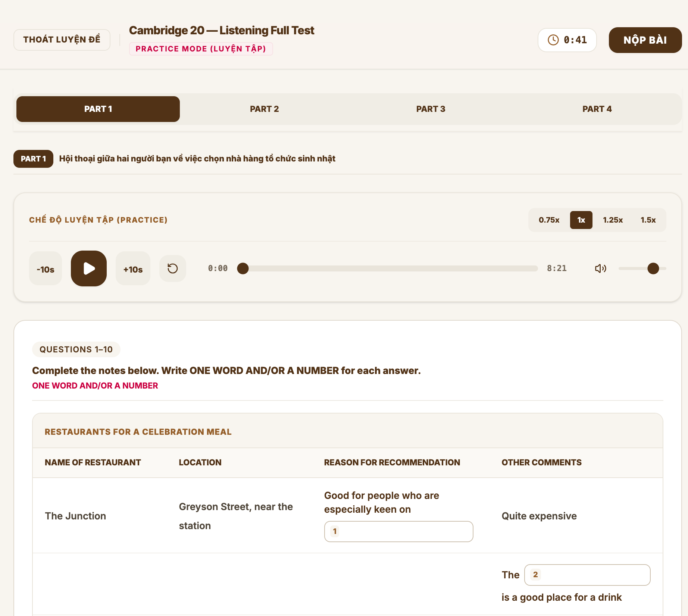Click the 'The Junction' restaurant cell

point(75,516)
